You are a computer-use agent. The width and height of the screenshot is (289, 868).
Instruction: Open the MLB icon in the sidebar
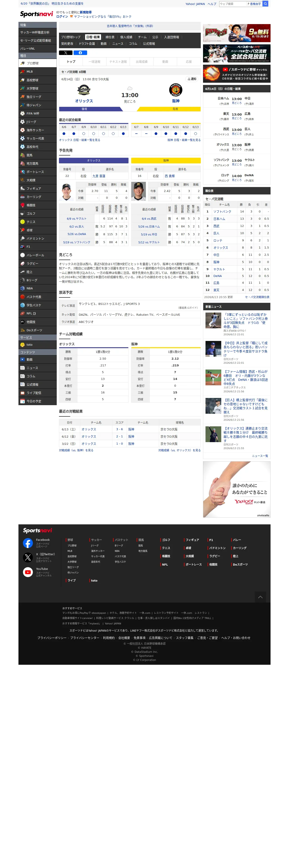pyautogui.click(x=23, y=71)
